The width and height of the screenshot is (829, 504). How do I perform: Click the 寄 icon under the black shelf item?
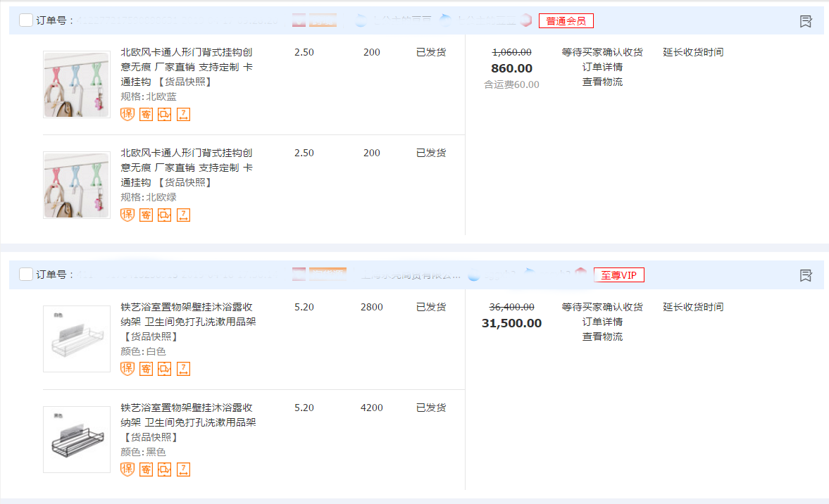tap(146, 469)
